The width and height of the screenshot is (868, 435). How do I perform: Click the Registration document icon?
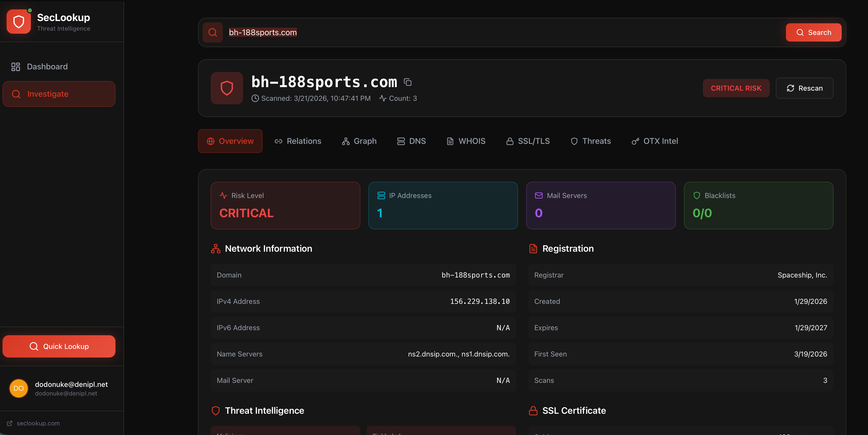[x=533, y=249]
